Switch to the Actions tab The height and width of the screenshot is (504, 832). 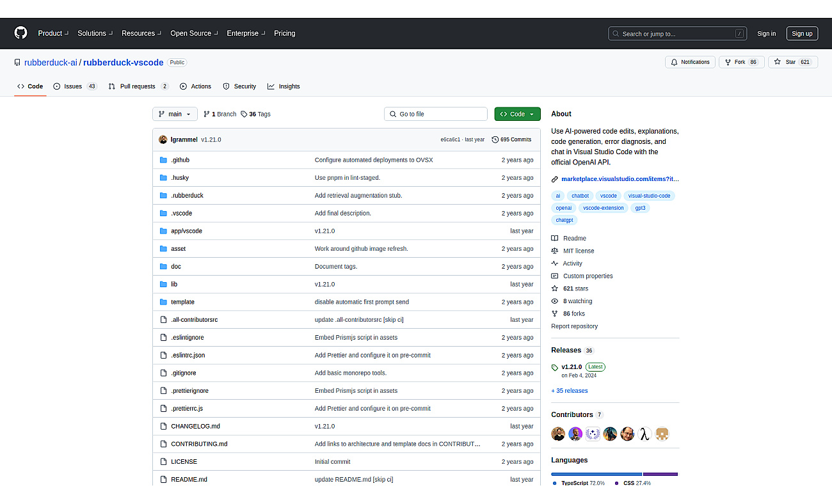coord(195,86)
